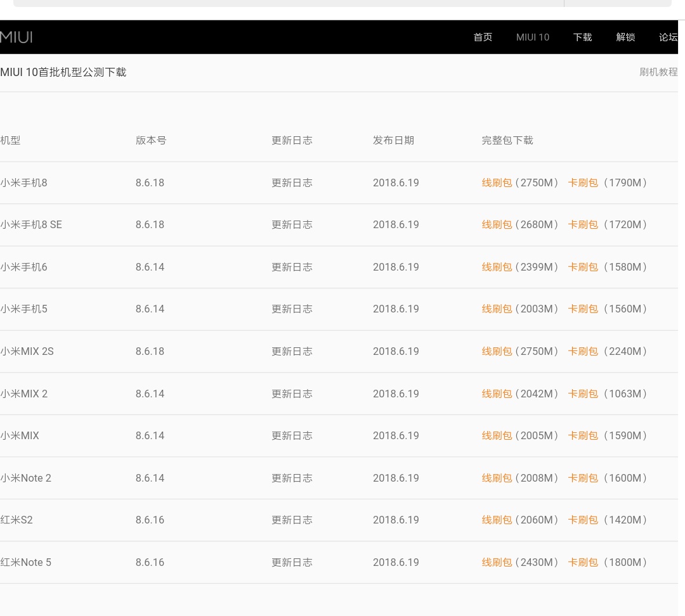Screen dimensions: 685x616
Task: Click date 2018.6.19 in 小米手机6 row
Action: coord(396,267)
